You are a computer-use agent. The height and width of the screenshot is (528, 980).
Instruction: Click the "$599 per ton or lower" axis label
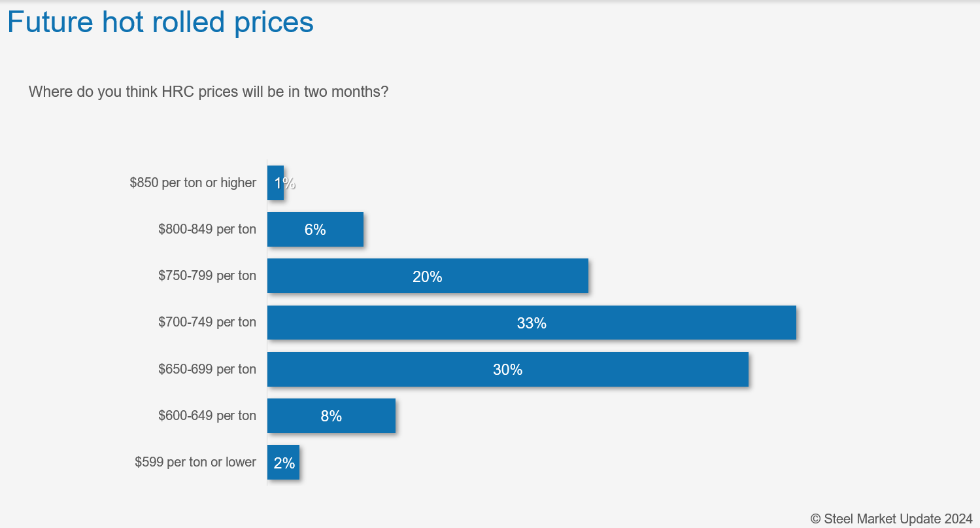(195, 463)
